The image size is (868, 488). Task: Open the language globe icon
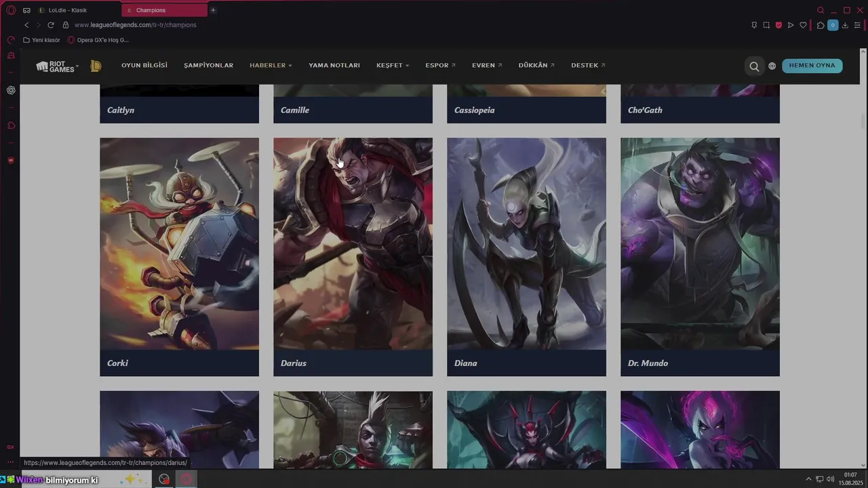pos(772,66)
